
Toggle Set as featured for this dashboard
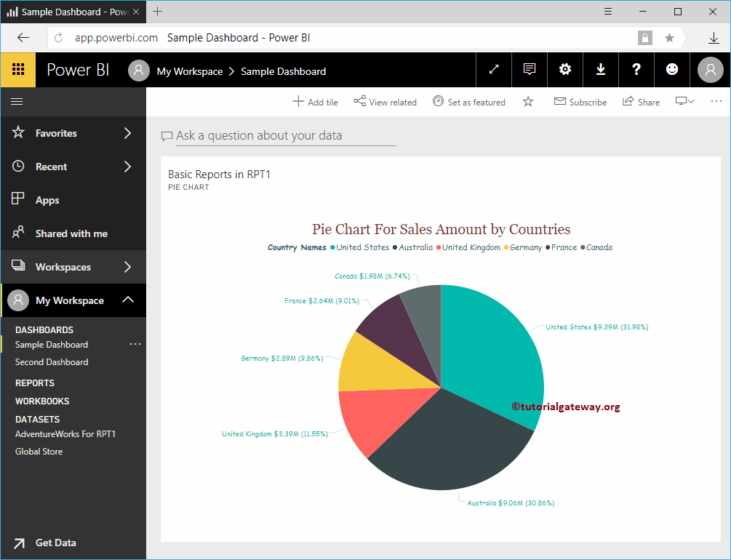click(468, 102)
